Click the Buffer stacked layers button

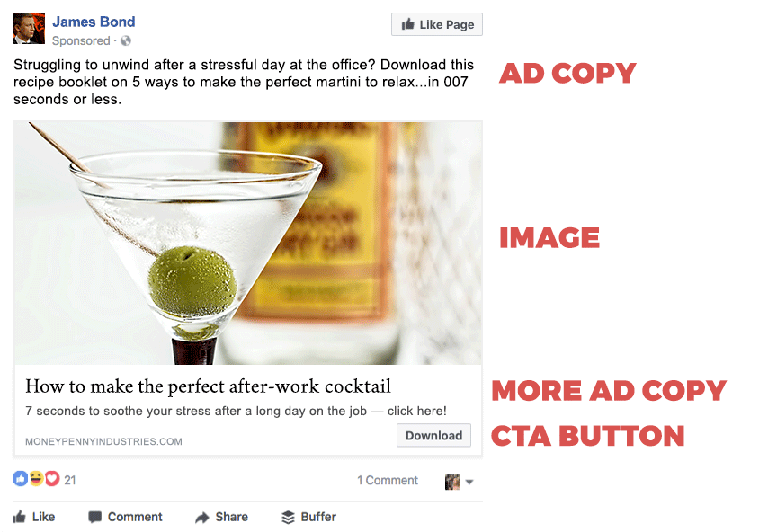point(308,517)
